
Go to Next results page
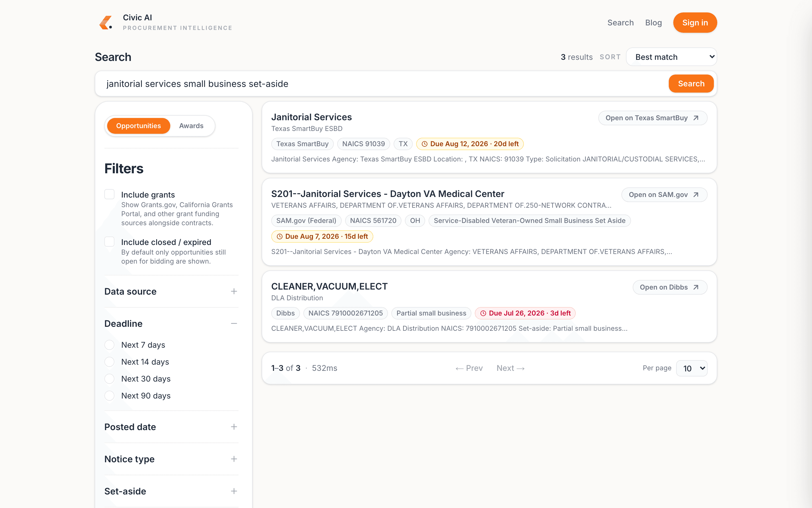click(510, 368)
